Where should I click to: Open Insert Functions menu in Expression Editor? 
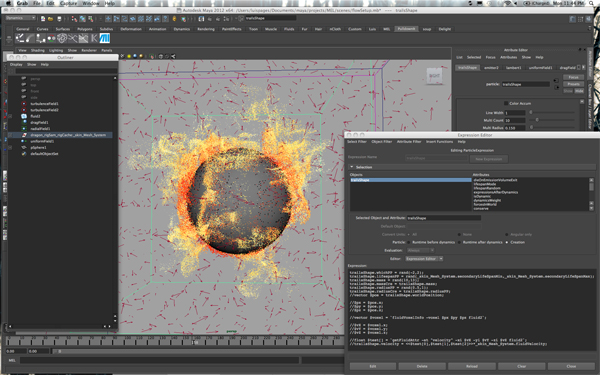tap(439, 142)
